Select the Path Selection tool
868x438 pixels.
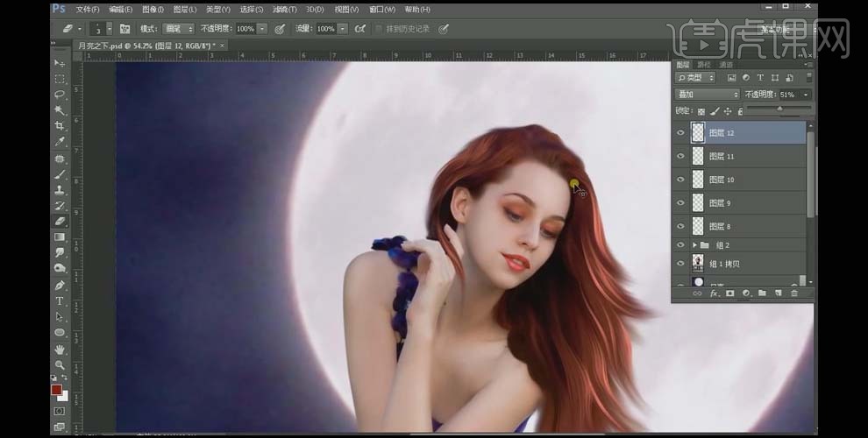pyautogui.click(x=60, y=317)
